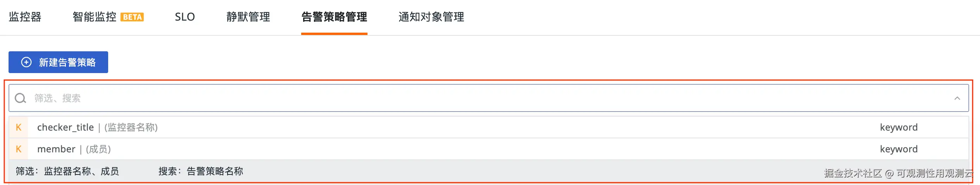This screenshot has height=185, width=980.
Task: Click the 搜索: 告警策略名称 hint text
Action: 201,171
